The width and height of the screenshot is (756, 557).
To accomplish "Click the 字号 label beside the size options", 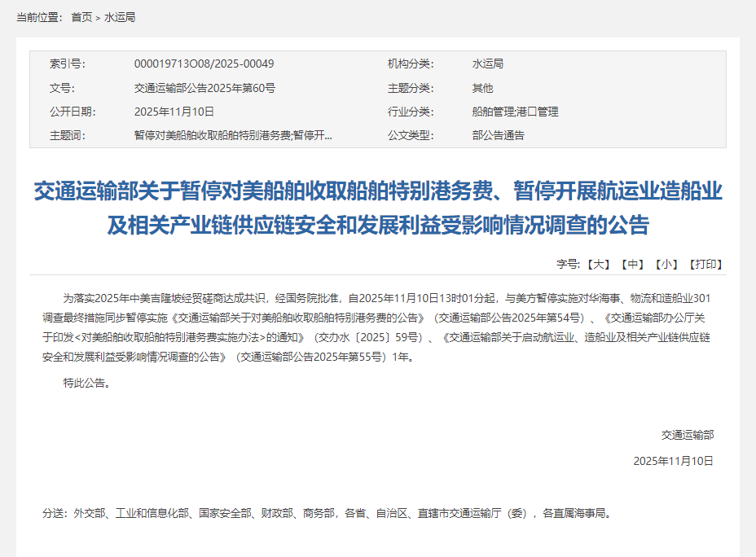I will [568, 264].
